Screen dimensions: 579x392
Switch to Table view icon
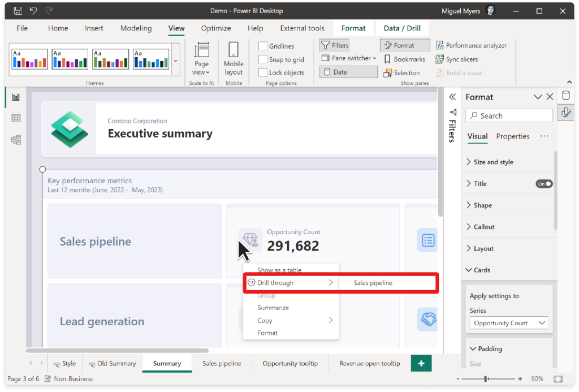point(16,119)
